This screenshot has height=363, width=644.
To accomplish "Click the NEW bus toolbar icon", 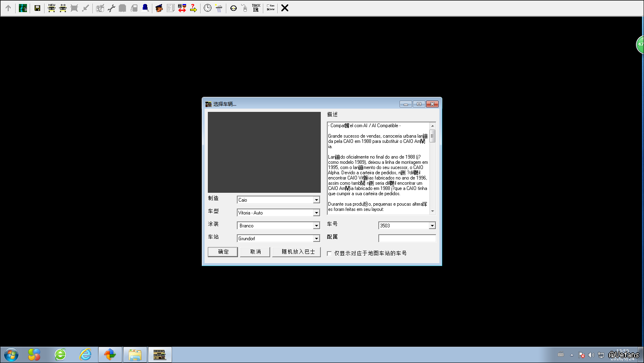I will coord(51,8).
